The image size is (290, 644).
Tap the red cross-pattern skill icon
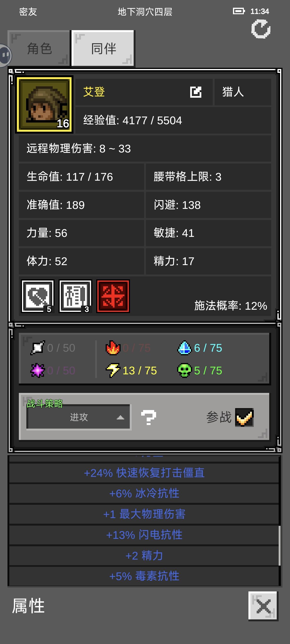click(113, 296)
